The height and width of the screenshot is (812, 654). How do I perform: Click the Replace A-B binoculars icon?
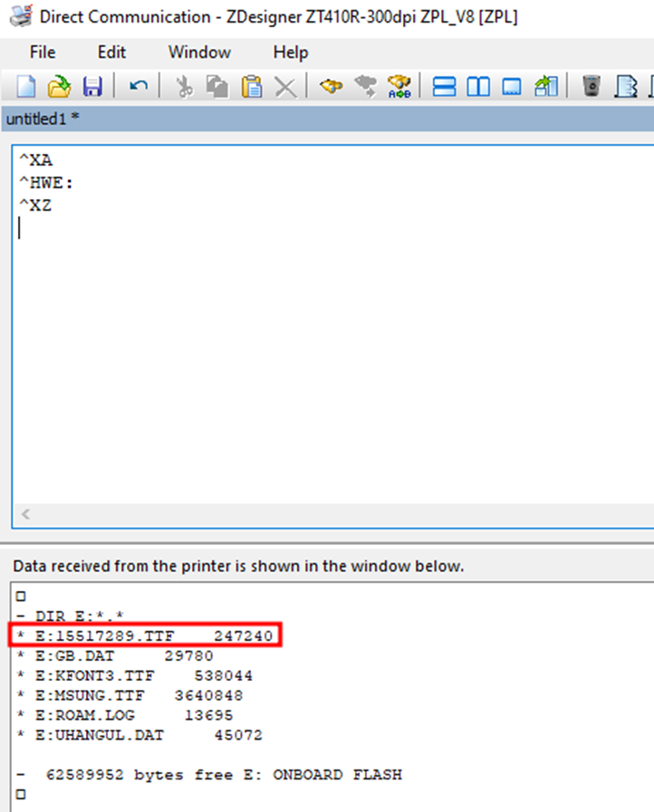[398, 86]
